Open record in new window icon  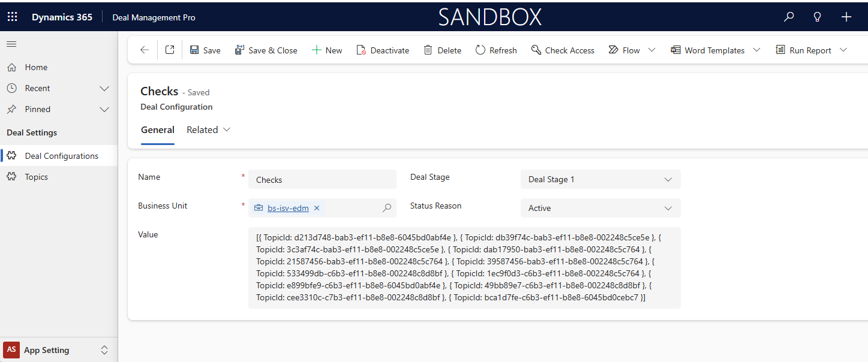pos(170,50)
